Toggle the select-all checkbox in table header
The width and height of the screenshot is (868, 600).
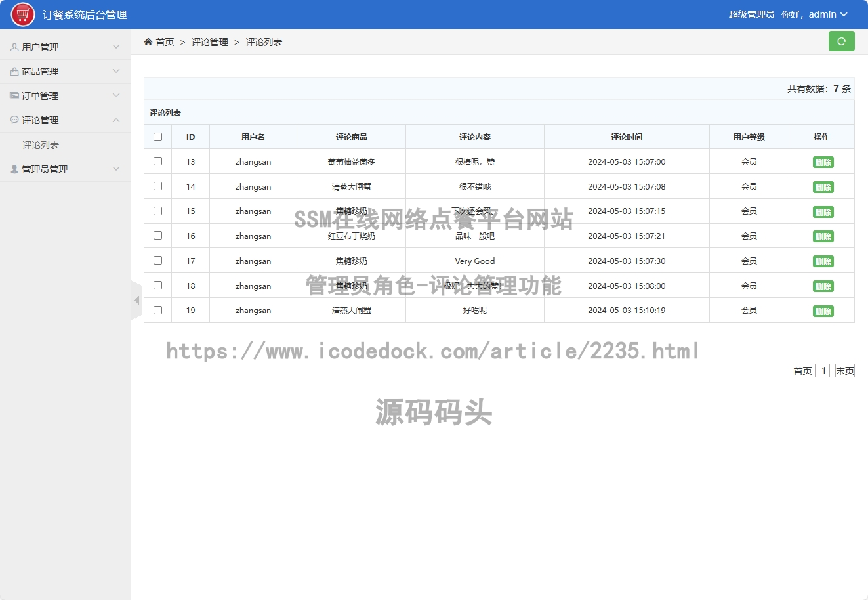click(x=157, y=137)
